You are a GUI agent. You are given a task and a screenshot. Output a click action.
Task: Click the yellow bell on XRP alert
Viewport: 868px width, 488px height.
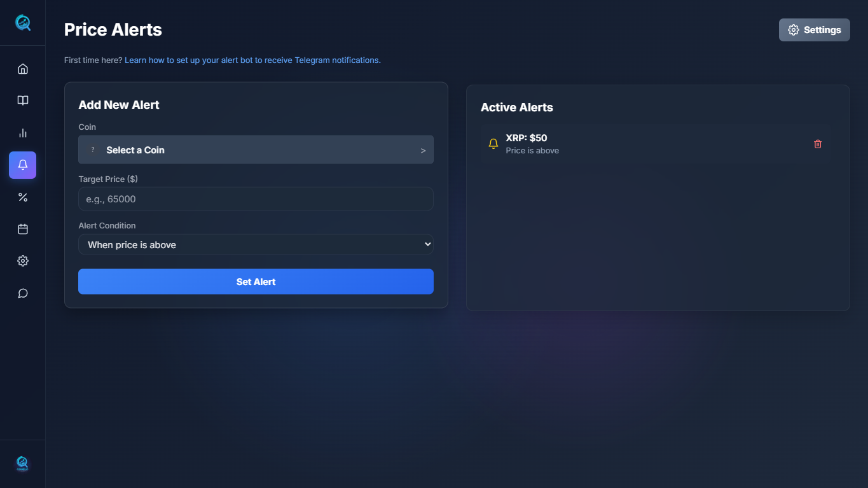(493, 144)
